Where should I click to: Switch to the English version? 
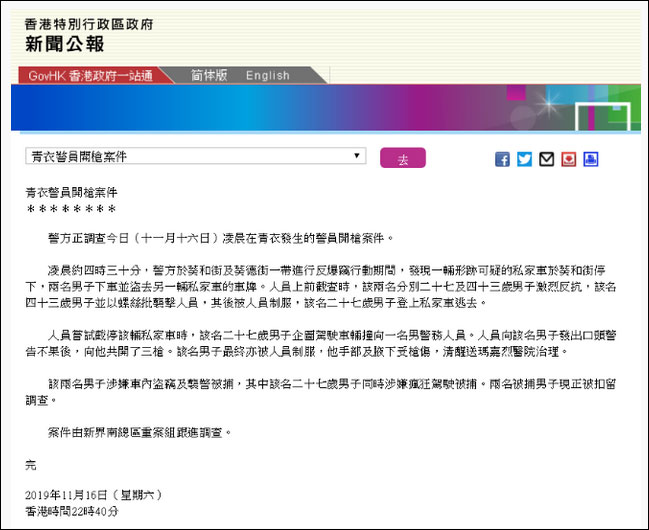coord(267,76)
